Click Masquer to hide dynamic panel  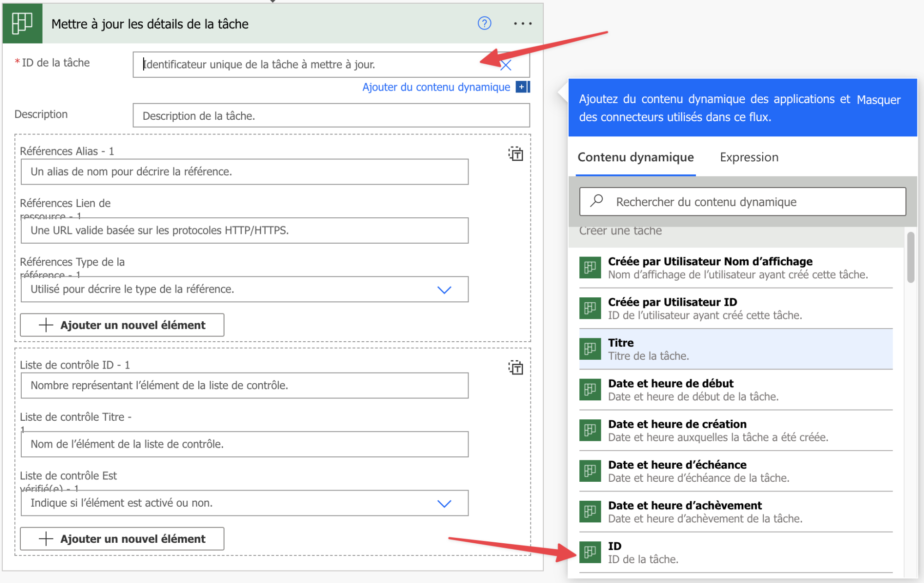(x=878, y=100)
